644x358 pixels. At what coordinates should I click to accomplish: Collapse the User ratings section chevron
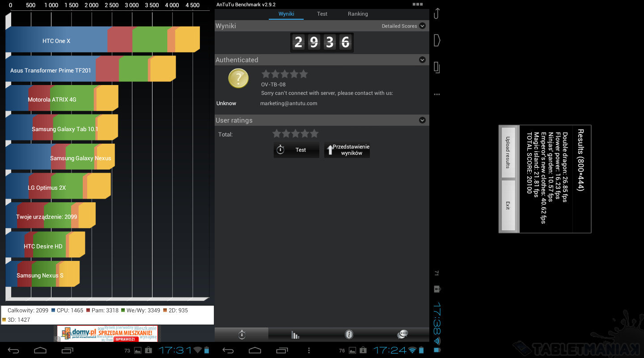(x=422, y=120)
